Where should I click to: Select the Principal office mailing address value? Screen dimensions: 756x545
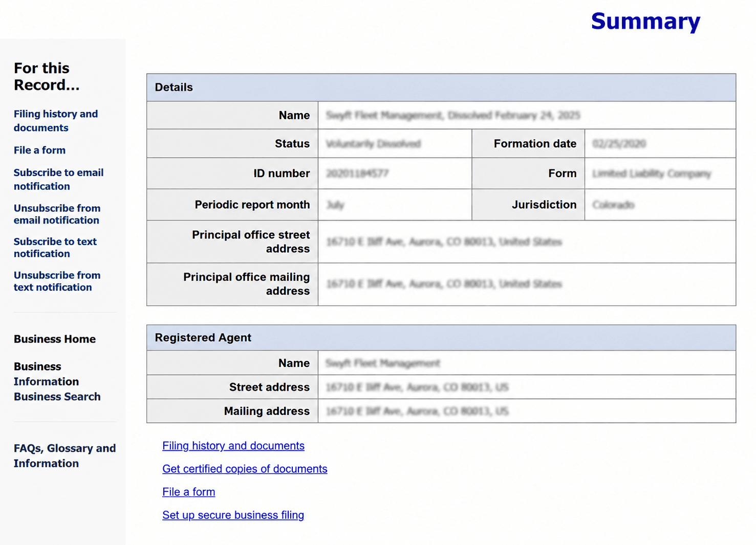444,284
